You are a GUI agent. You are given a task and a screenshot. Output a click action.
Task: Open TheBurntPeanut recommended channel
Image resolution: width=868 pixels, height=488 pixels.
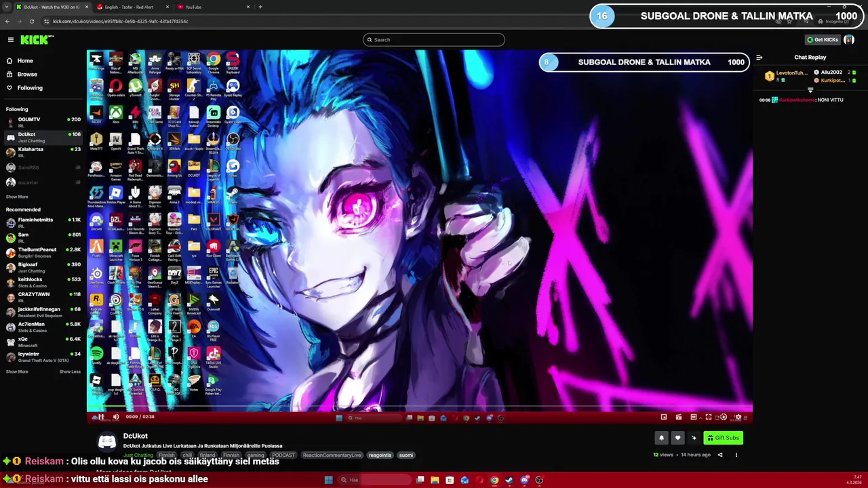coord(43,252)
